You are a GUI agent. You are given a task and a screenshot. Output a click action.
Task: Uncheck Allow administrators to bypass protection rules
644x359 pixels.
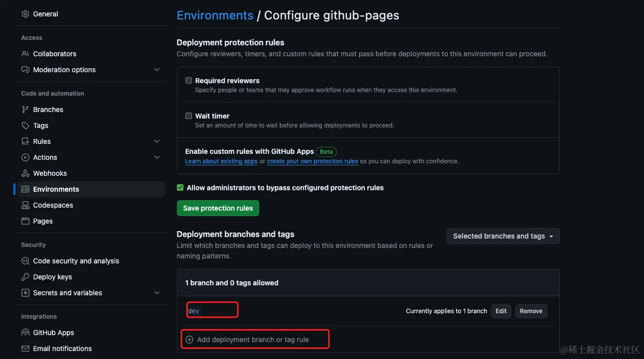(180, 188)
